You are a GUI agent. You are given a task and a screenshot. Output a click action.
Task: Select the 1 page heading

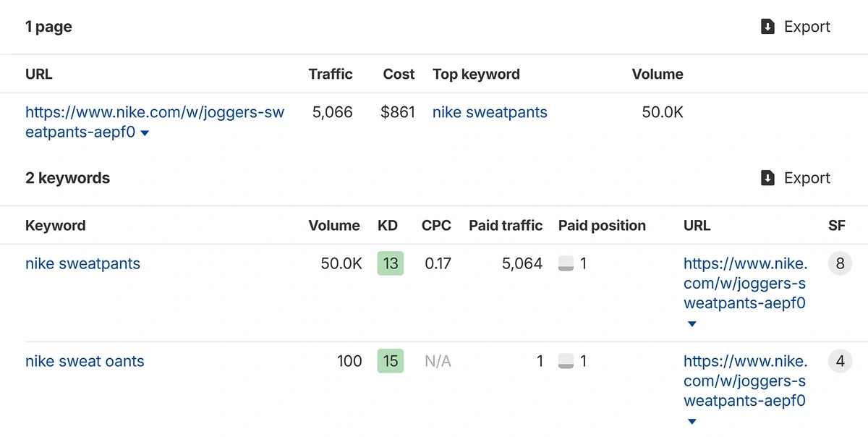click(48, 27)
